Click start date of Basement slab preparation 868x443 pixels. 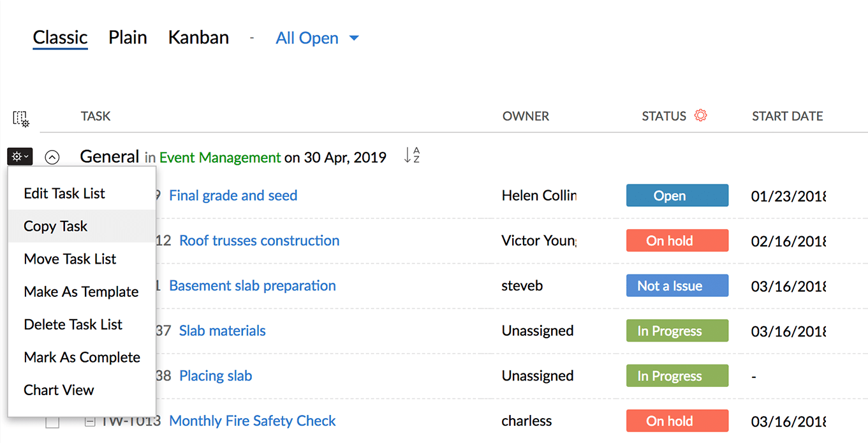tap(789, 286)
